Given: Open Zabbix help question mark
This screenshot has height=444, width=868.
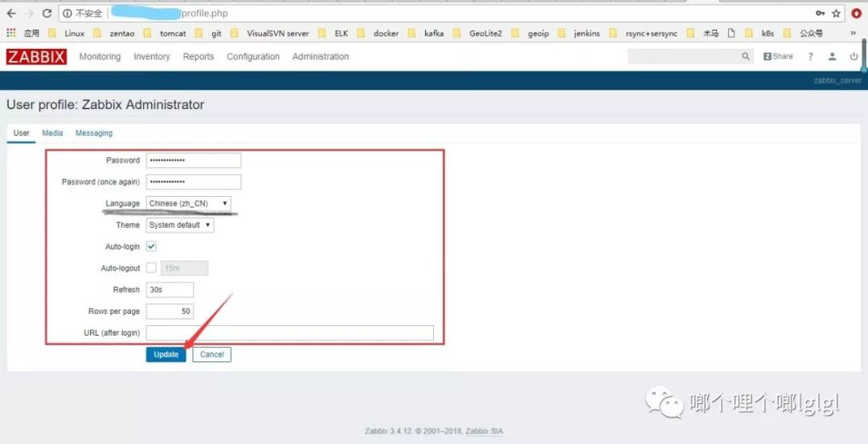Looking at the screenshot, I should pos(810,56).
